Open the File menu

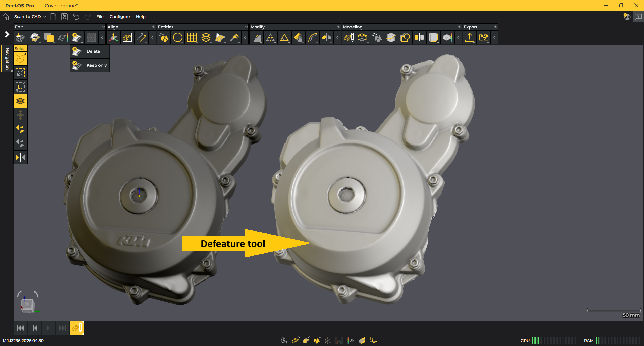pyautogui.click(x=100, y=17)
